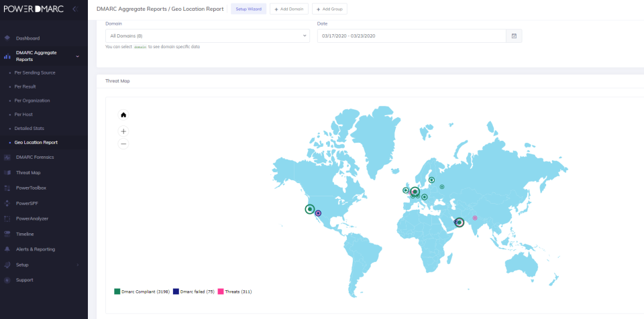The image size is (644, 319).
Task: Open the Dashboard icon in sidebar
Action: click(x=7, y=38)
